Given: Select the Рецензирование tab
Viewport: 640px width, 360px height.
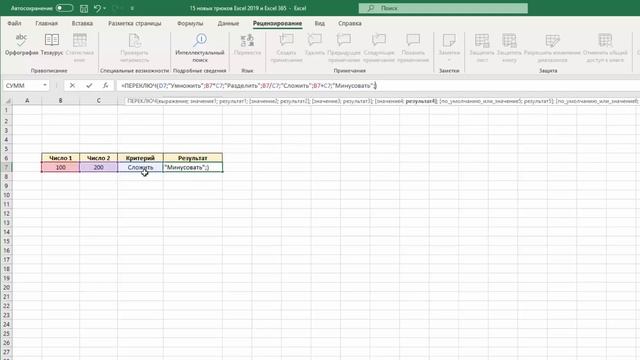Looking at the screenshot, I should 277,23.
